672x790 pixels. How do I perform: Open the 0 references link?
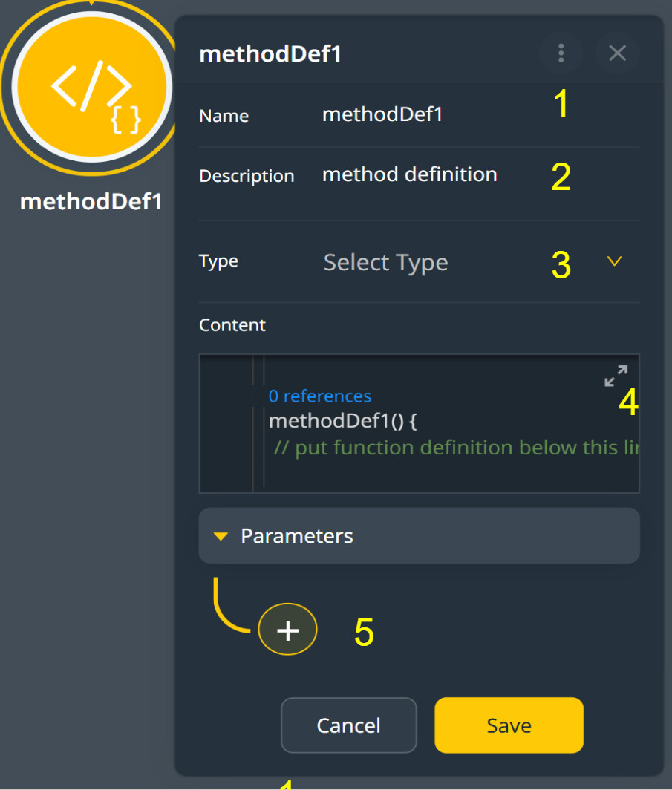(x=320, y=396)
